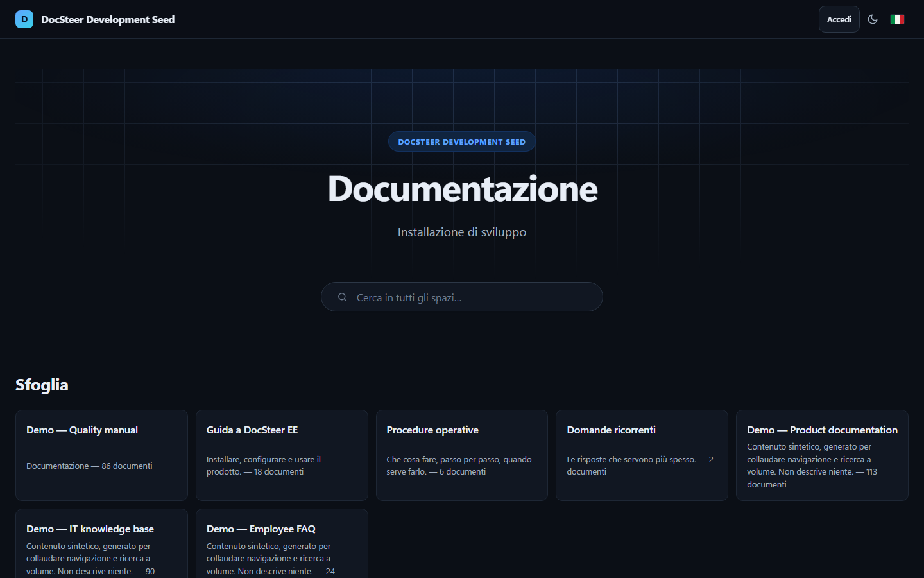This screenshot has height=578, width=924.
Task: Open the "Demo — Employee FAQ" card
Action: [282, 544]
